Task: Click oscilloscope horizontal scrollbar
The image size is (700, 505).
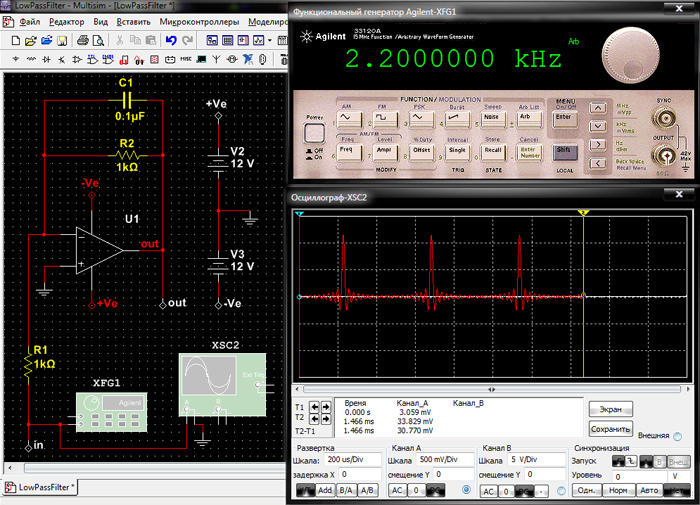Action: pyautogui.click(x=492, y=390)
